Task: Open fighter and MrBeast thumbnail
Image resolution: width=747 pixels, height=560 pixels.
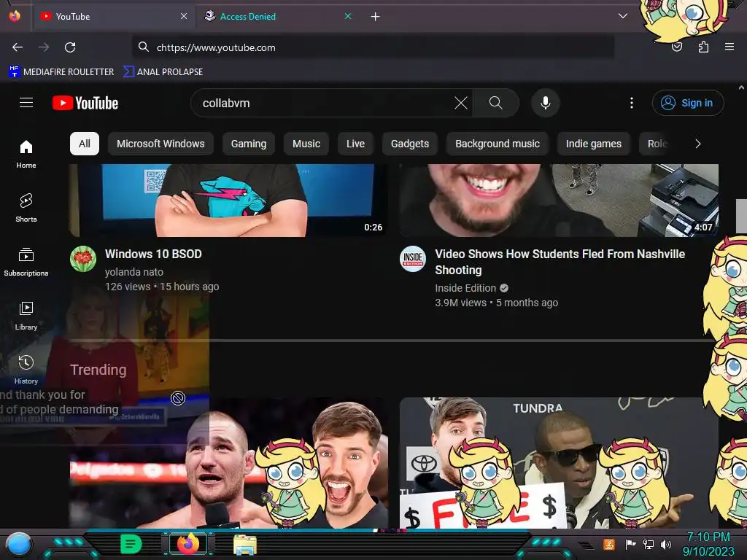Action: pyautogui.click(x=228, y=463)
